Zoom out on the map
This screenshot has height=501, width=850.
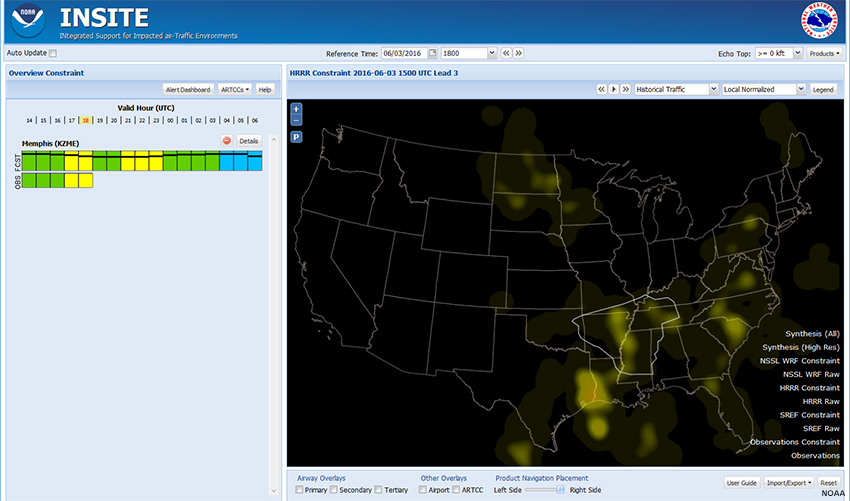point(297,120)
